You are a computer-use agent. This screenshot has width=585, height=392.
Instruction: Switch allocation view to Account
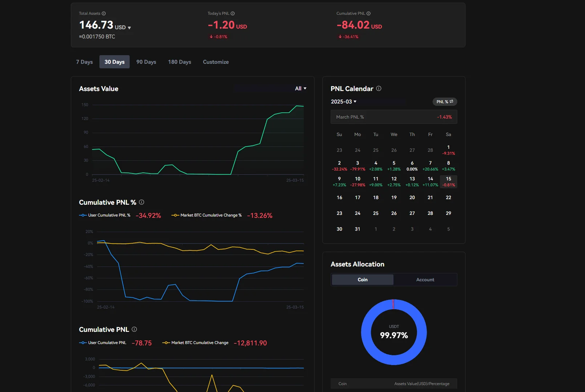point(425,279)
